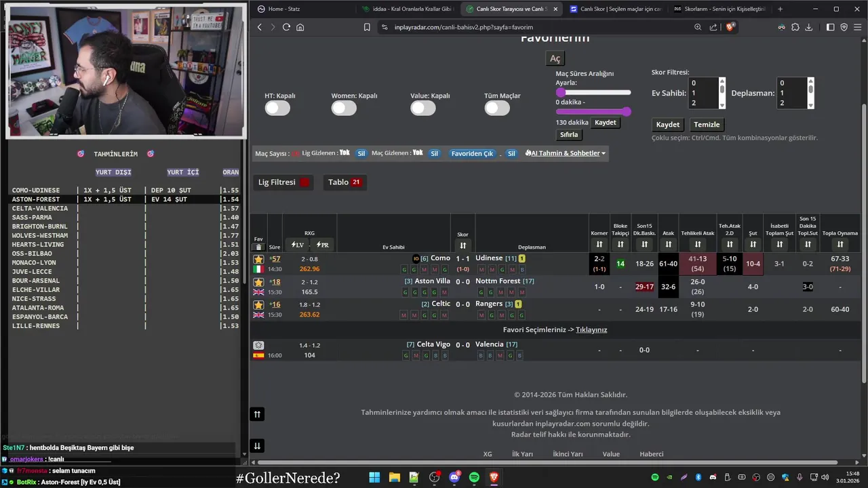Go to browser home page
Image resolution: width=868 pixels, height=488 pixels.
point(300,27)
